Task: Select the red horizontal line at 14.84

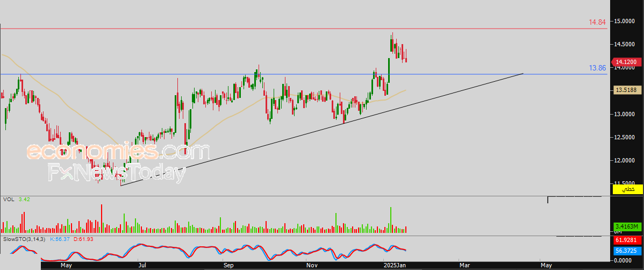Action: tap(304, 29)
